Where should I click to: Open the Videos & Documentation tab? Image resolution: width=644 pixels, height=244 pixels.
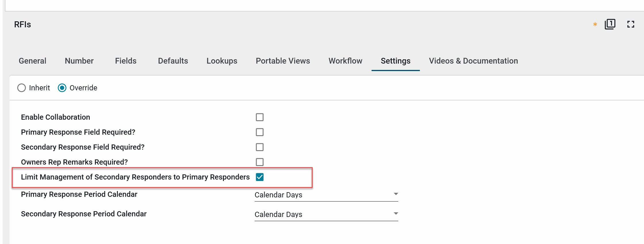[x=473, y=61]
